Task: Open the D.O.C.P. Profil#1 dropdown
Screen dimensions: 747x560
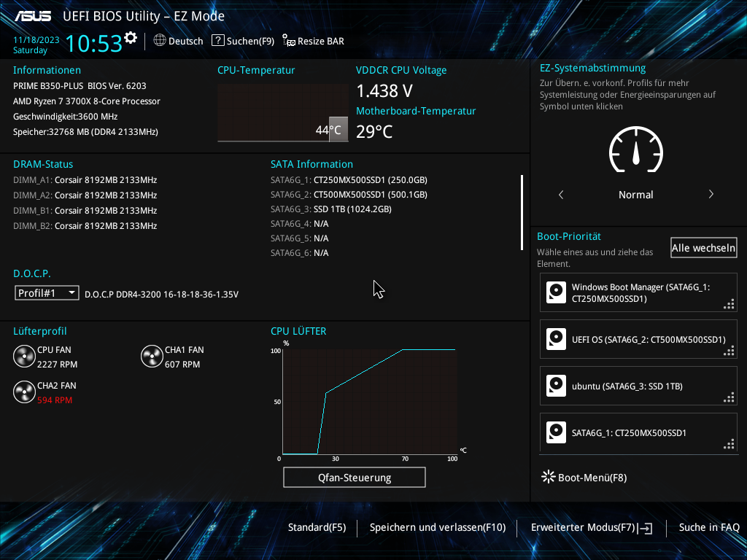Action: tap(47, 293)
